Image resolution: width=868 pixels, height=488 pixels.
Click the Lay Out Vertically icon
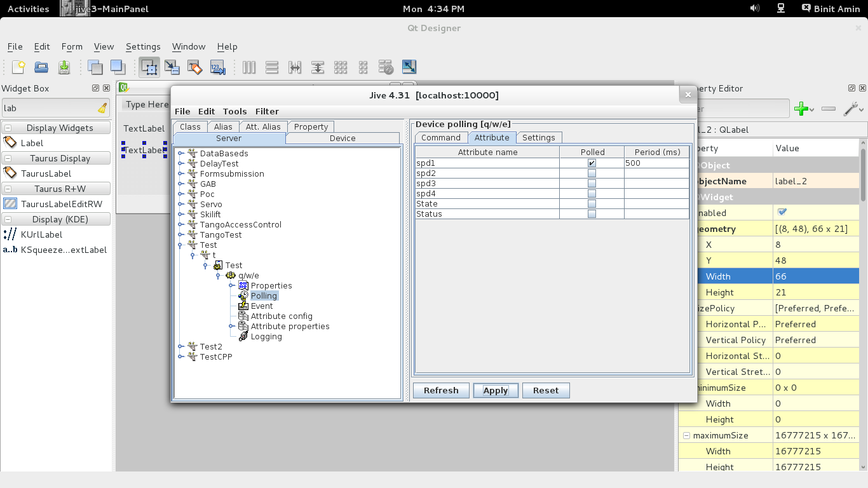click(272, 67)
